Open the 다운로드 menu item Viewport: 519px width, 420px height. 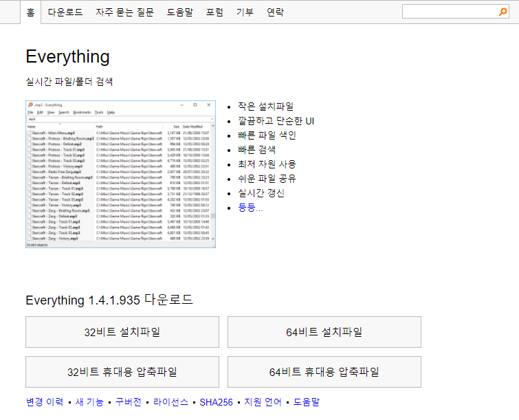pyautogui.click(x=65, y=12)
